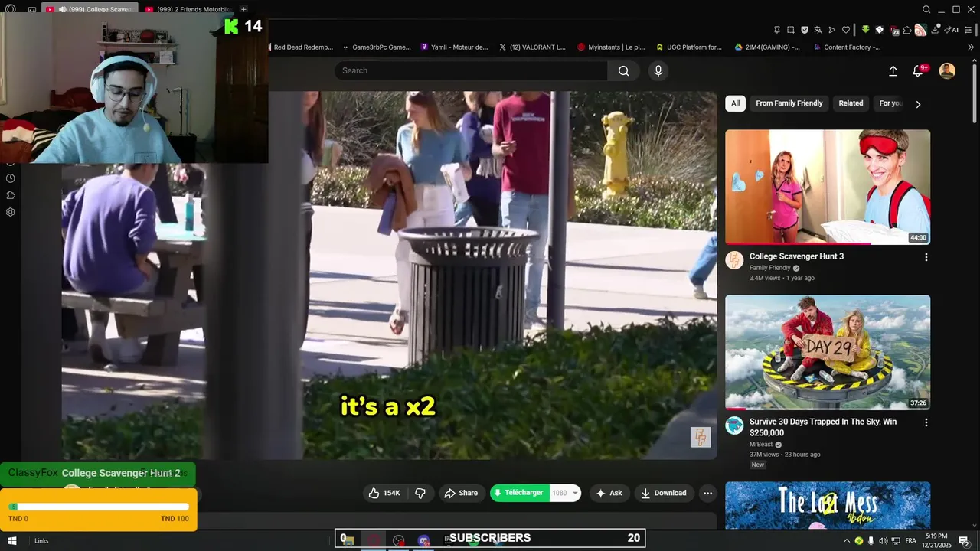Screen dimensions: 980x551
Task: Open the three-dot more actions menu
Action: click(x=707, y=493)
